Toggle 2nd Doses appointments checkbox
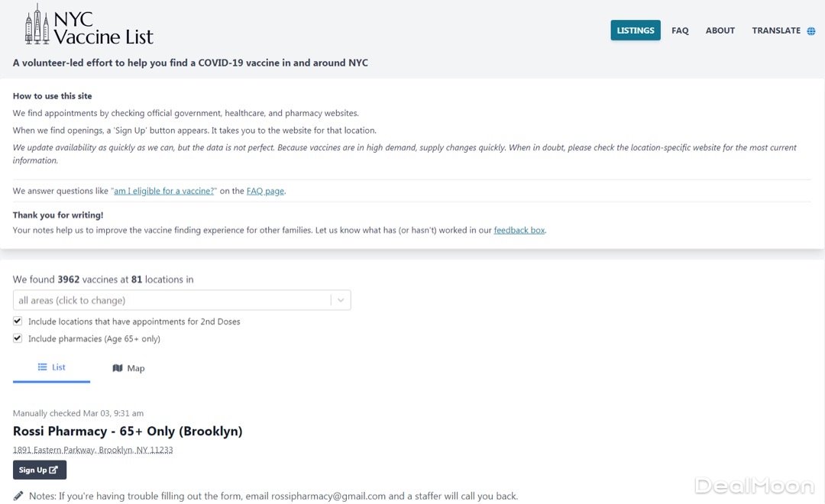The width and height of the screenshot is (825, 504). pyautogui.click(x=18, y=321)
